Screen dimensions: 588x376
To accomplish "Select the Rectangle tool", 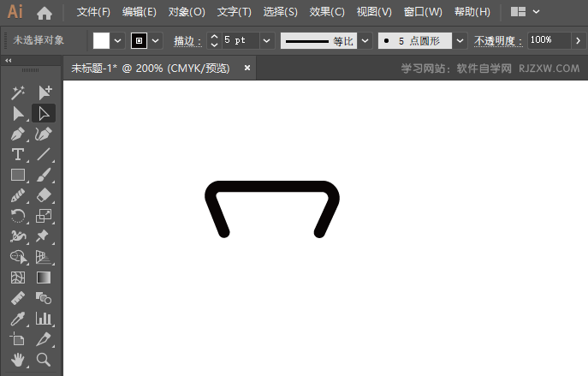I will point(18,176).
